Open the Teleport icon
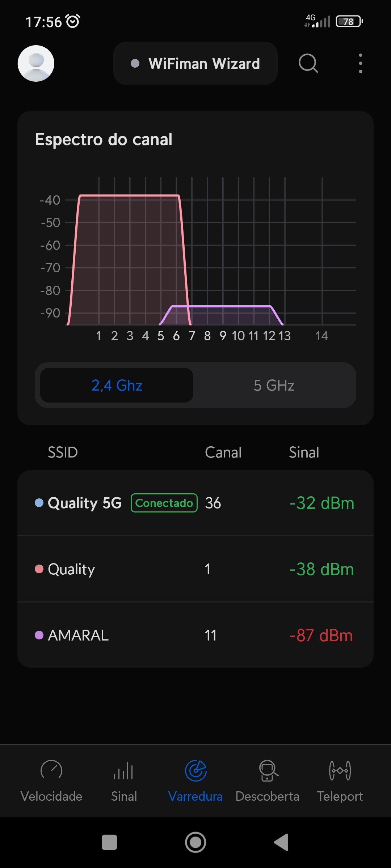 340,770
